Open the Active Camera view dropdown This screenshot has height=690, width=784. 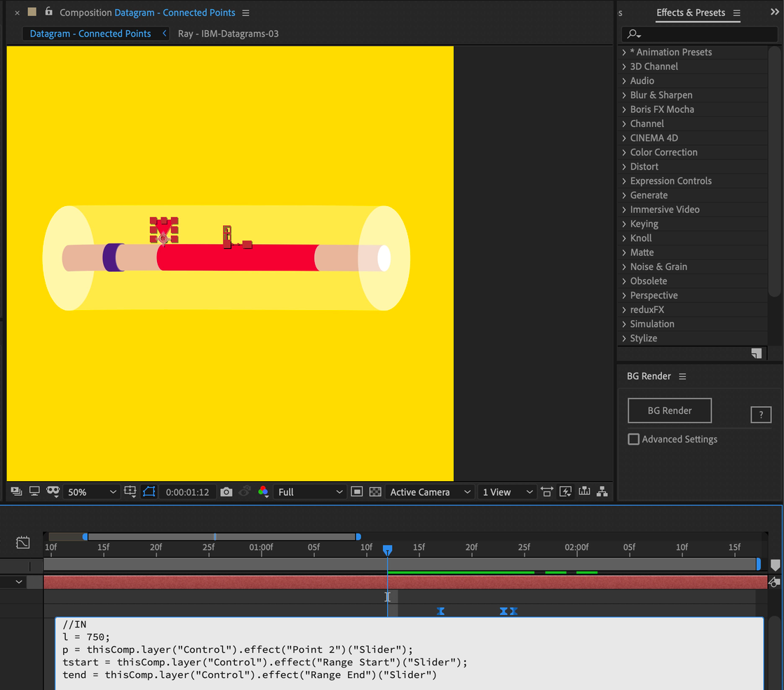click(x=428, y=492)
